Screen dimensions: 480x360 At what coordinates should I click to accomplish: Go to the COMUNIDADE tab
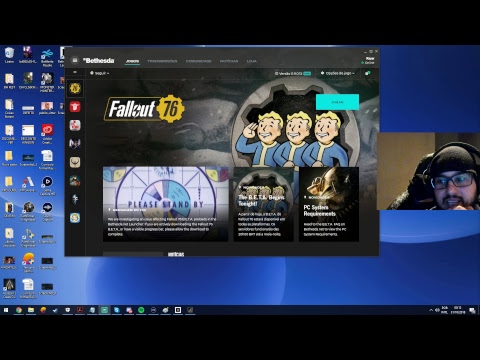point(199,61)
